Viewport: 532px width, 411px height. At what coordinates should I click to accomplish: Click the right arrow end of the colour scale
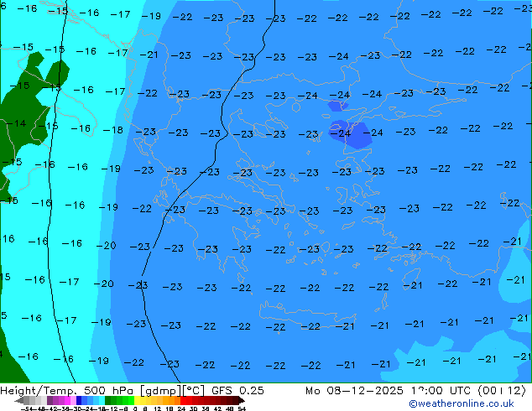(x=242, y=401)
